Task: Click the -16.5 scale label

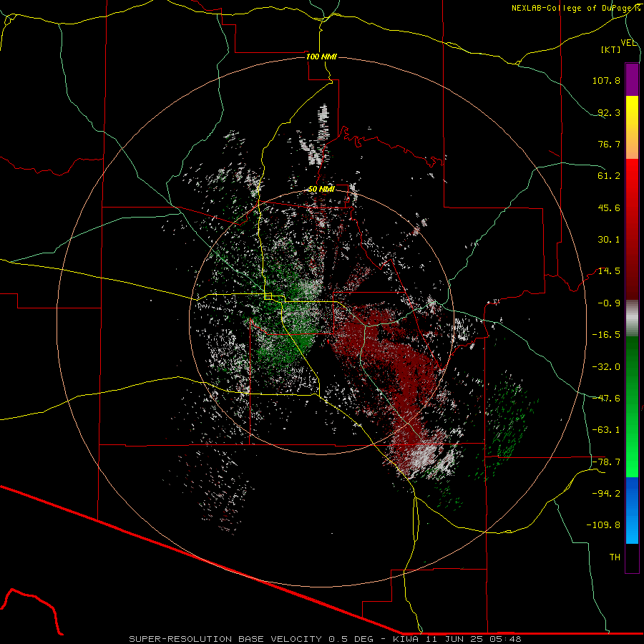Action: point(606,335)
